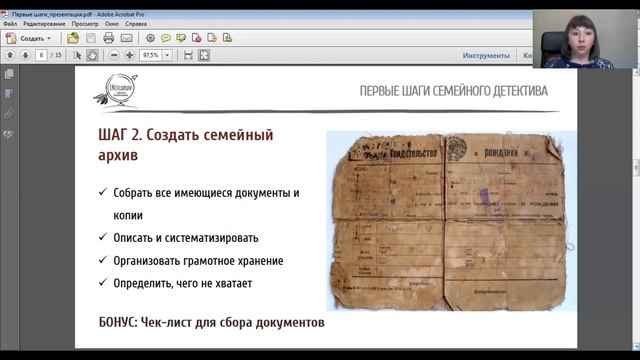The height and width of the screenshot is (360, 640).
Task: Open the page thumbnails panel icon
Action: pyautogui.click(x=9, y=74)
